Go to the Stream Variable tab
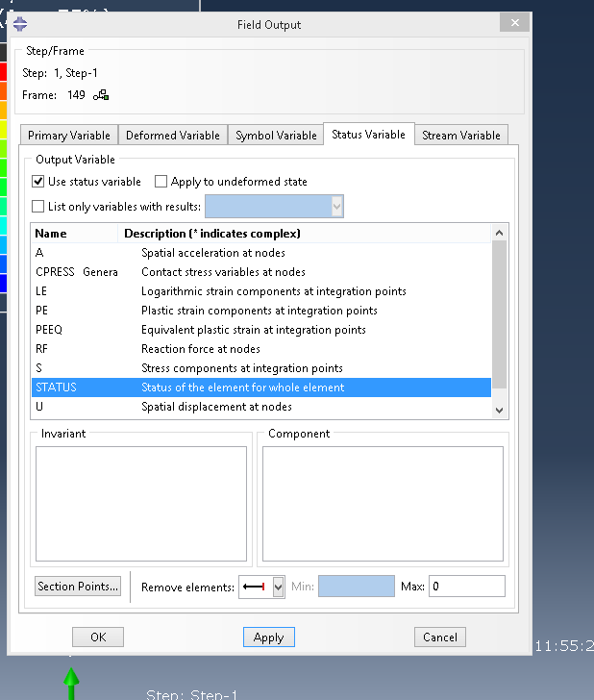 click(461, 135)
